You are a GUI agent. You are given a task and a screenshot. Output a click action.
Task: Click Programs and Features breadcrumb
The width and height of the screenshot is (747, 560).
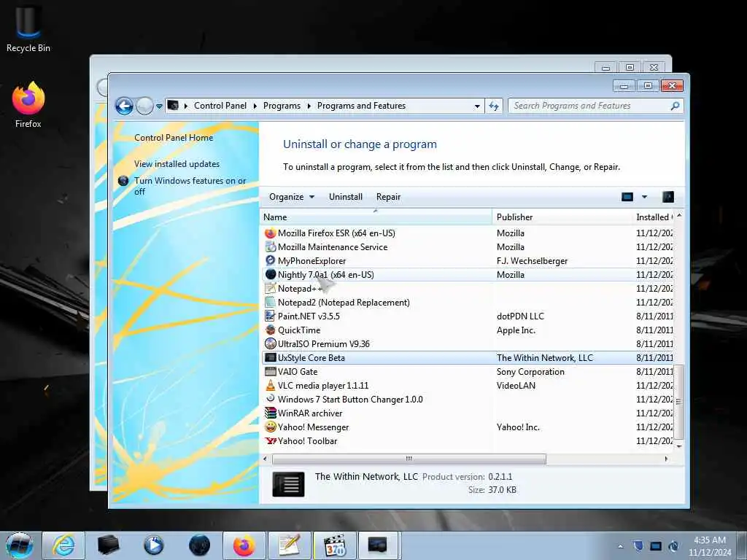point(361,106)
